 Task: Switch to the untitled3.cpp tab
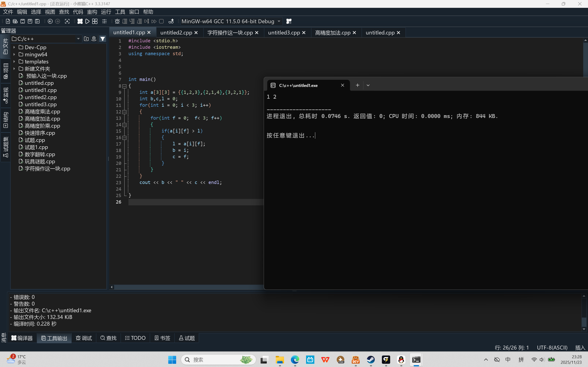[284, 32]
